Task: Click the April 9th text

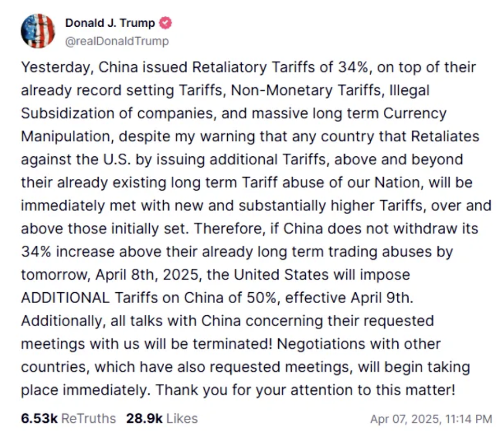Action: [x=381, y=298]
